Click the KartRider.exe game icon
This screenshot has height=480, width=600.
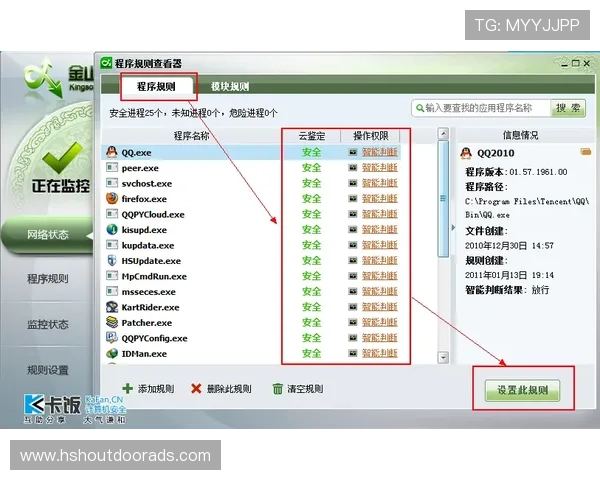(x=112, y=307)
